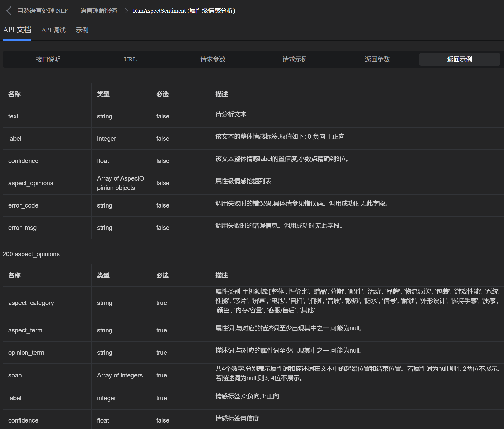Viewport: 504px width, 429px height.
Task: Open 语言理解服务 breadcrumb link
Action: click(99, 11)
